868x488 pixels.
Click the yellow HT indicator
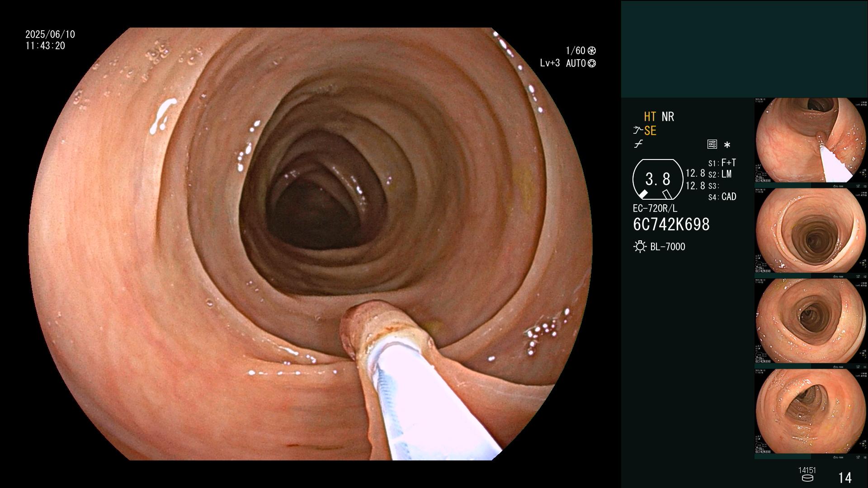tap(650, 117)
